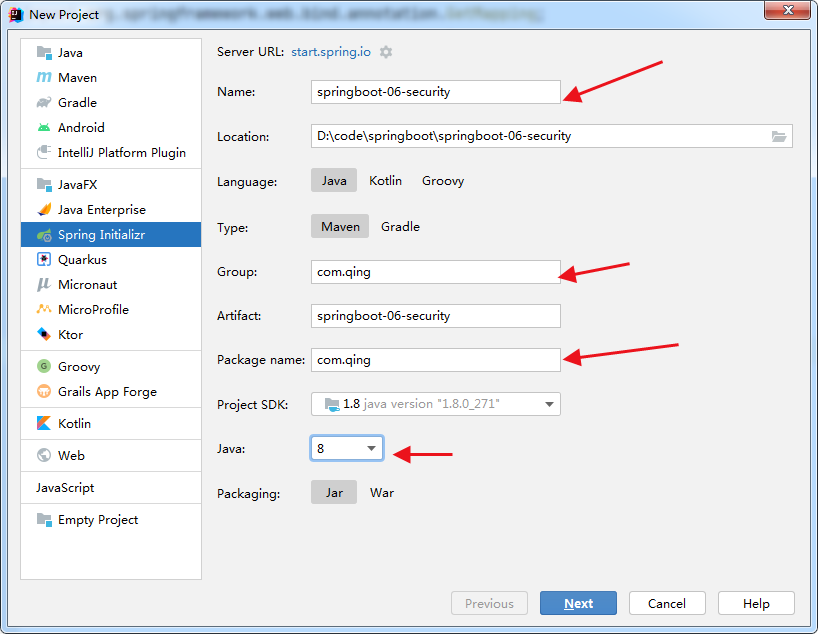Select Maven in project type list
Image resolution: width=818 pixels, height=634 pixels.
[x=111, y=77]
